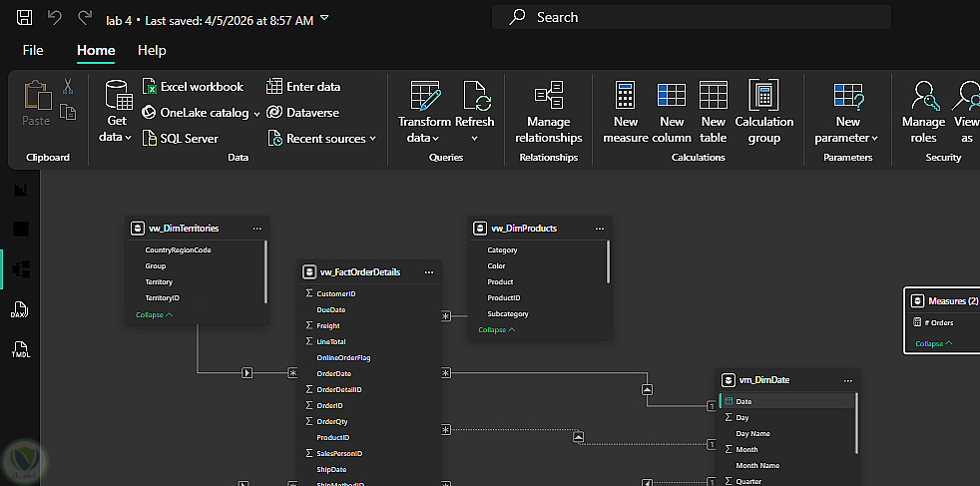Open the File menu

[x=33, y=50]
